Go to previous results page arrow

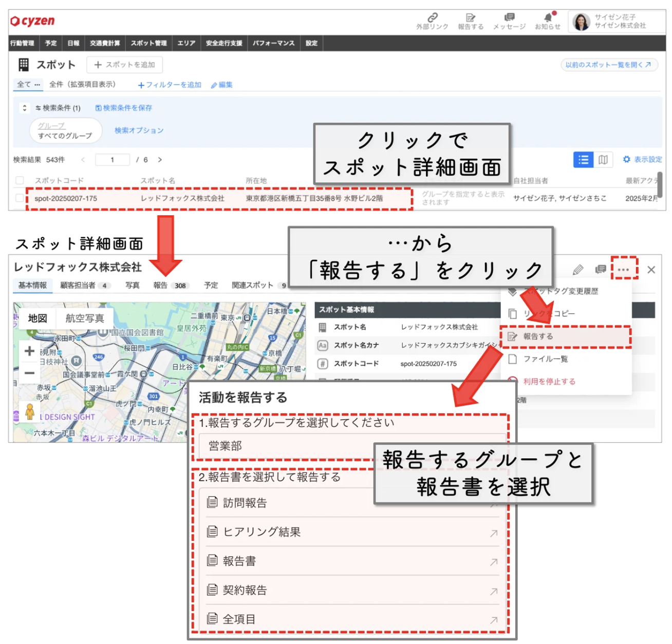click(83, 160)
